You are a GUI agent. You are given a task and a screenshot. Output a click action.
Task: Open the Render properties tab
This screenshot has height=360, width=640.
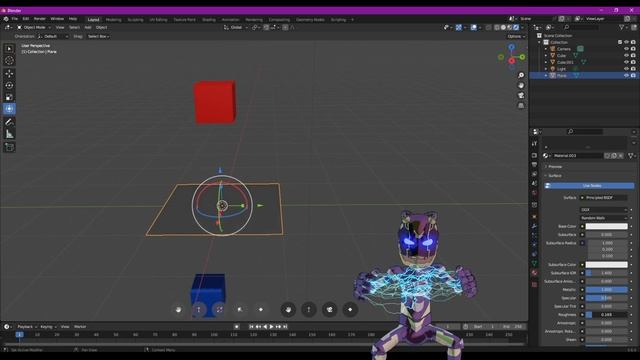point(534,156)
